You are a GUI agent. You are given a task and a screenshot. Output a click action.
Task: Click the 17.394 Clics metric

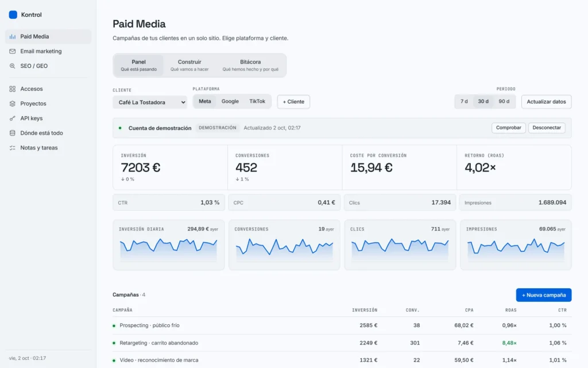click(400, 202)
